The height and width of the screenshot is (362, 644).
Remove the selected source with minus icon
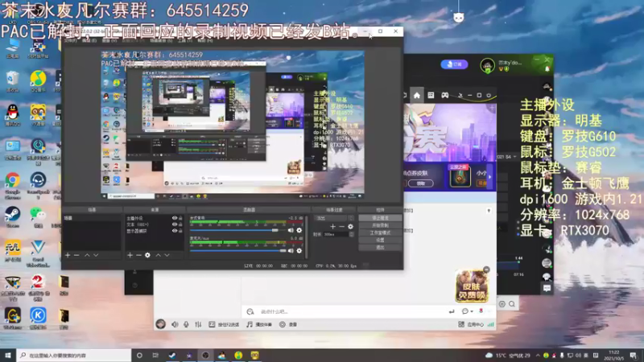(x=138, y=255)
